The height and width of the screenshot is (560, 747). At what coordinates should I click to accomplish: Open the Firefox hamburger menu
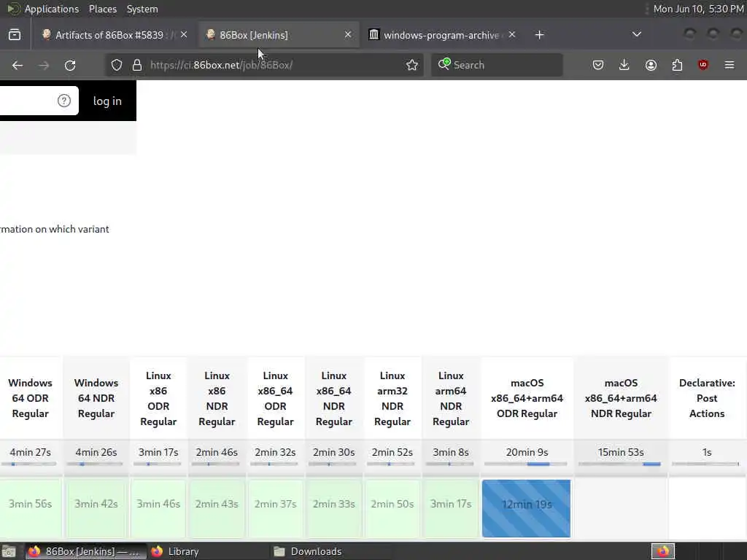[x=729, y=65]
